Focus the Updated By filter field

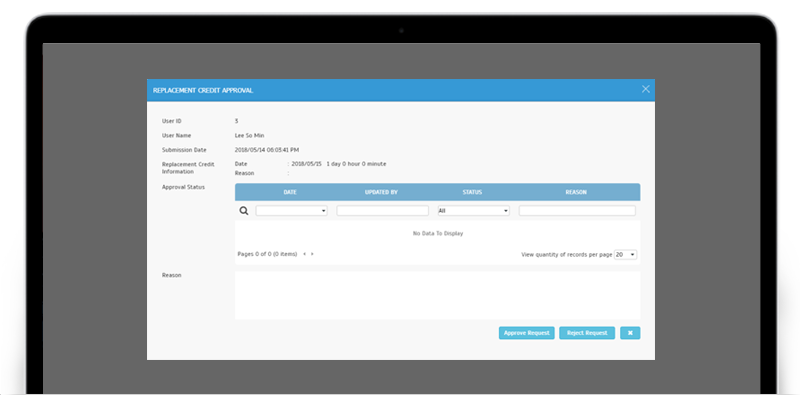pyautogui.click(x=383, y=211)
